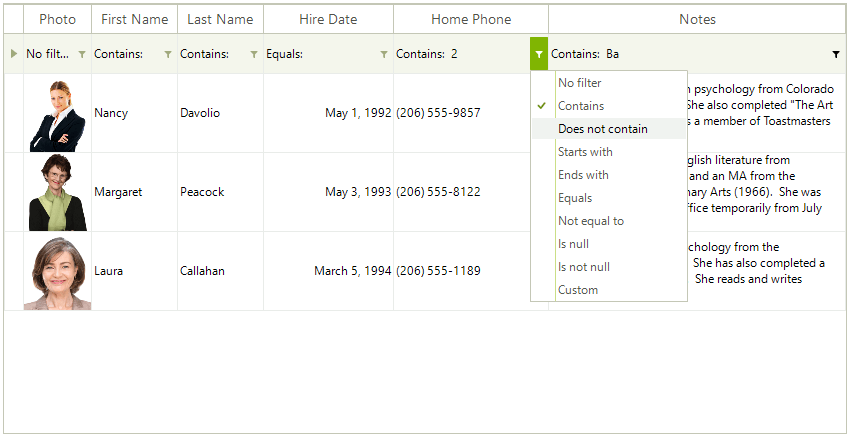This screenshot has height=436, width=850.
Task: Open the Last Name filter funnel icon
Action: coord(254,54)
